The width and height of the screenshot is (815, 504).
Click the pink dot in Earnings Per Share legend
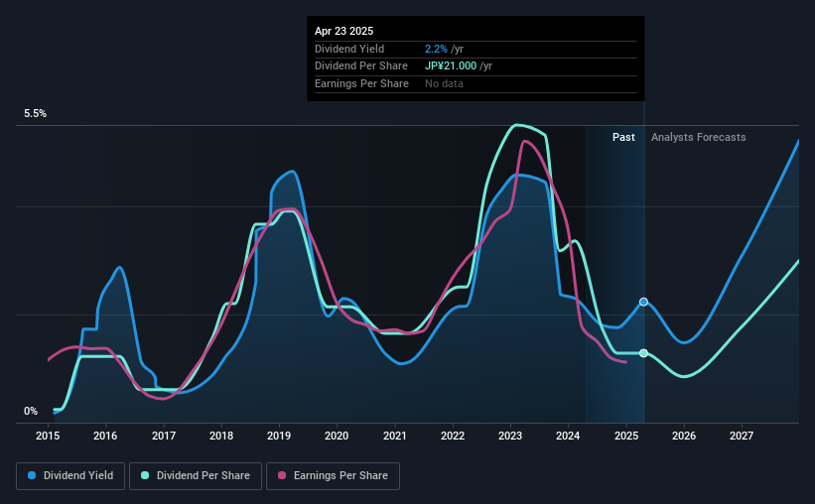click(x=282, y=475)
